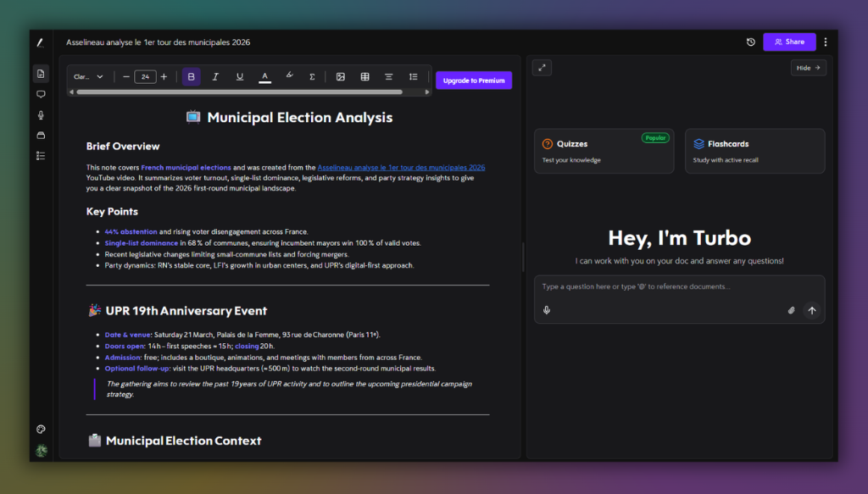Insert a table from the toolbar
Screen dimensions: 868x494
(364, 76)
